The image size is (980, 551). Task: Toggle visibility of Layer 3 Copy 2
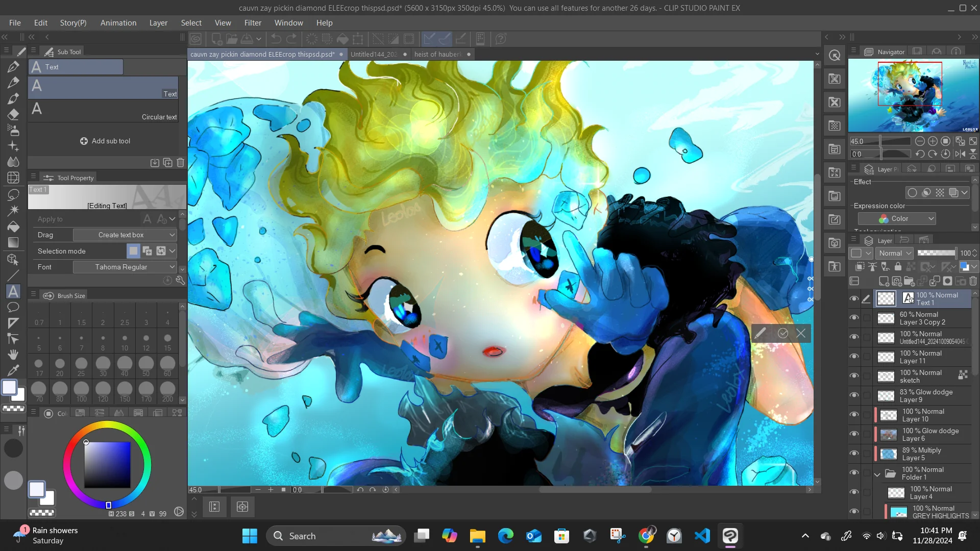coord(854,318)
